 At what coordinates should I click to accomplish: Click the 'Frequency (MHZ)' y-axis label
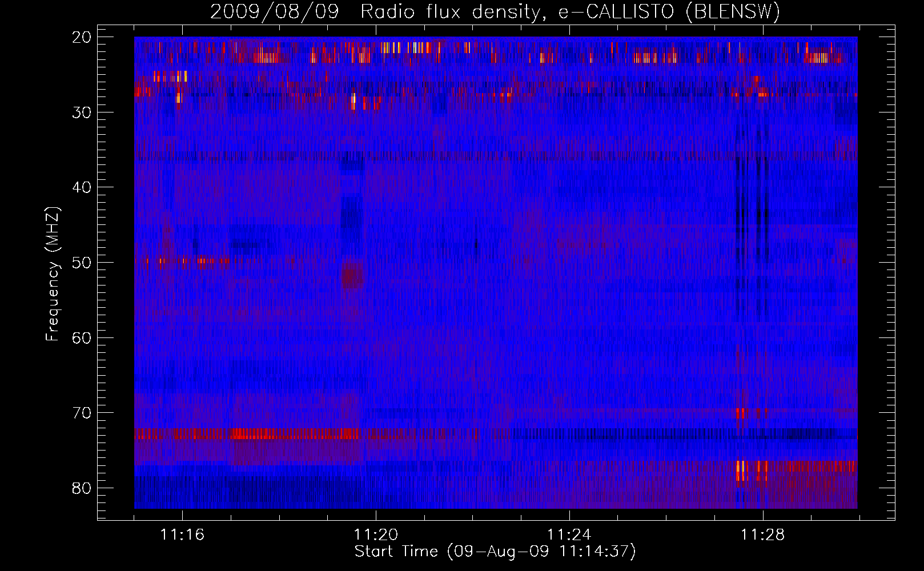point(53,274)
